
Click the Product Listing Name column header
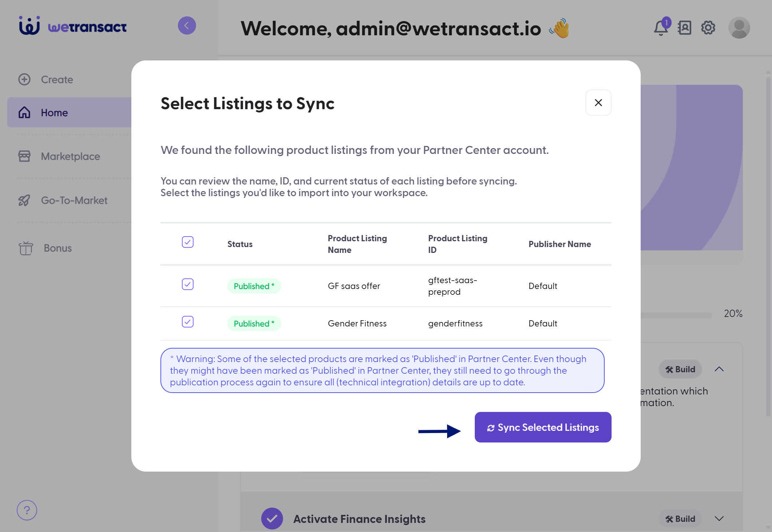click(357, 244)
